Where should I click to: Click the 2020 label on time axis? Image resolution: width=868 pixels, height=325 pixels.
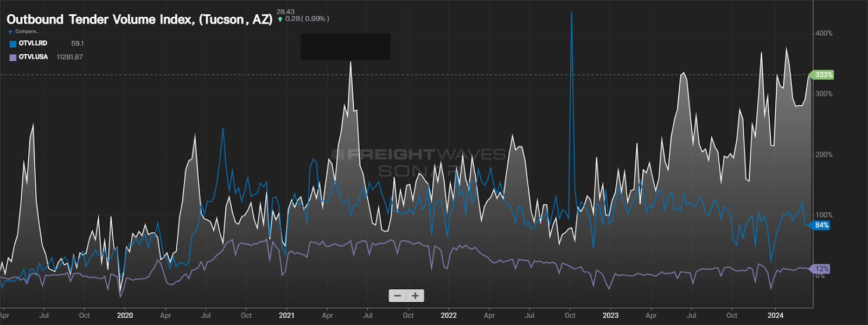125,315
